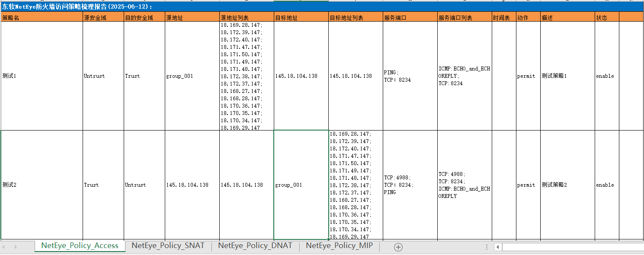Viewport: 644px width, 255px height.
Task: Select the 服务端口 header cell
Action: pyautogui.click(x=410, y=17)
